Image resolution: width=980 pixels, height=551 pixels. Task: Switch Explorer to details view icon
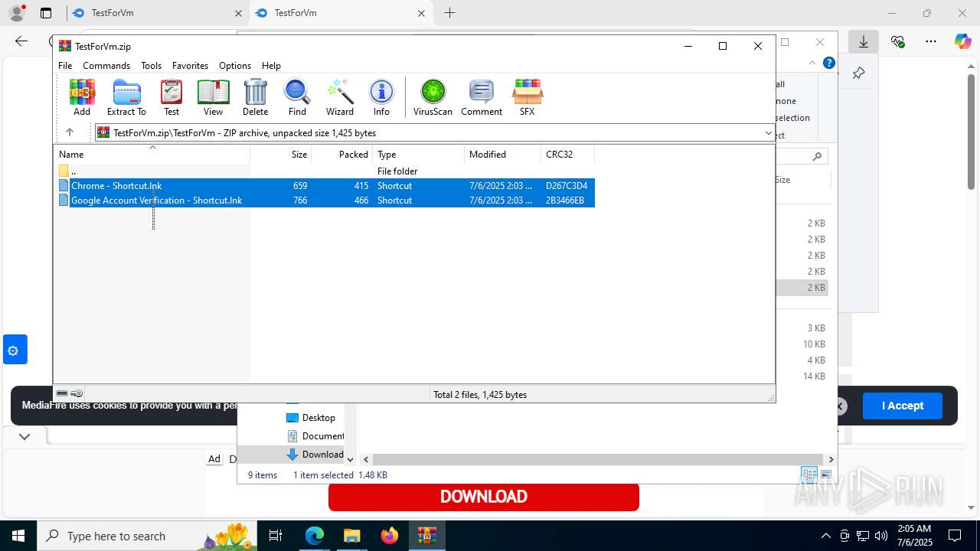click(809, 474)
